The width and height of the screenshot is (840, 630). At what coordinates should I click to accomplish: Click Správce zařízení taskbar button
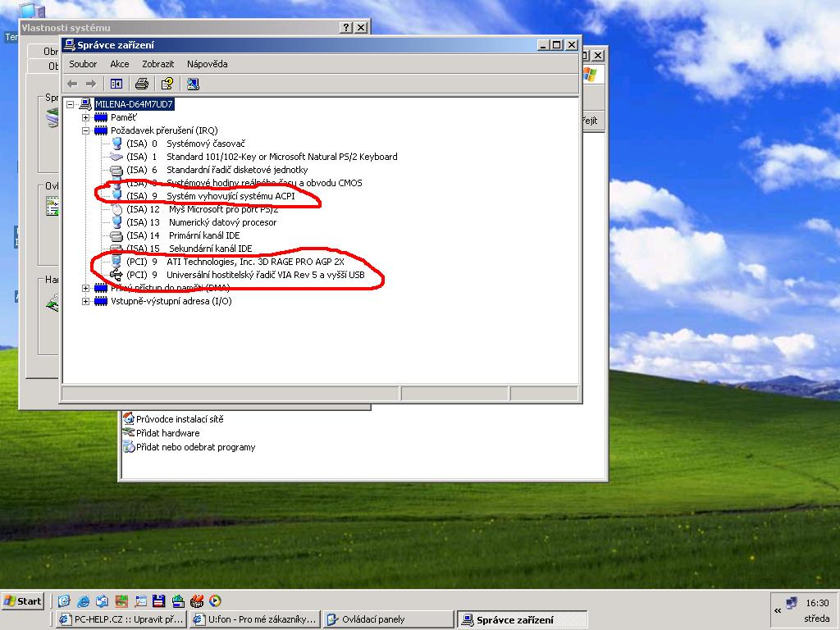point(523,619)
